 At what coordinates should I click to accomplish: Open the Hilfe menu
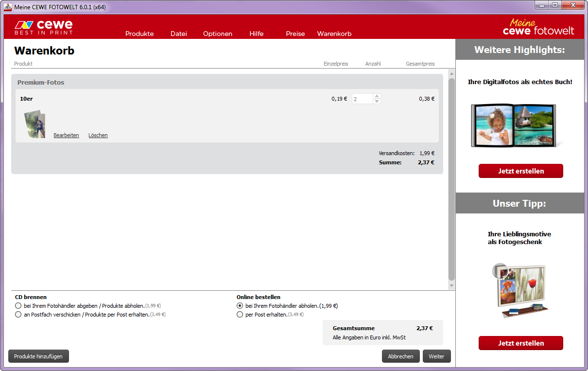coord(257,34)
